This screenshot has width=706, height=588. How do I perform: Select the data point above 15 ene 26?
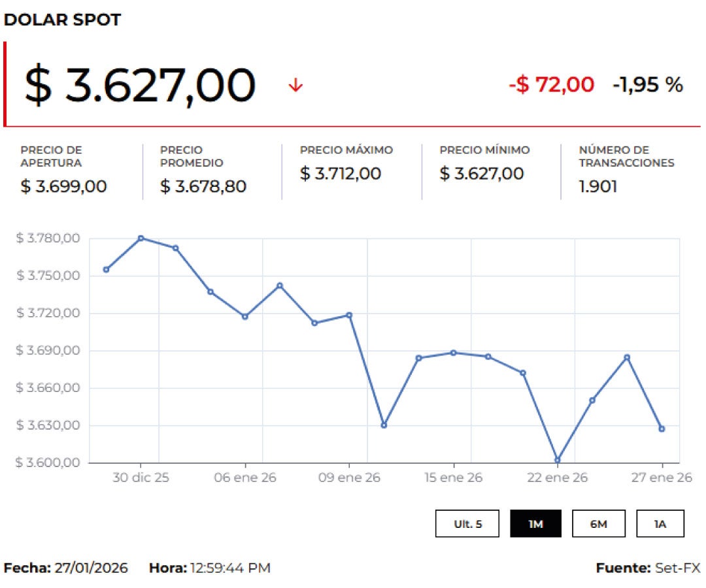tap(453, 353)
